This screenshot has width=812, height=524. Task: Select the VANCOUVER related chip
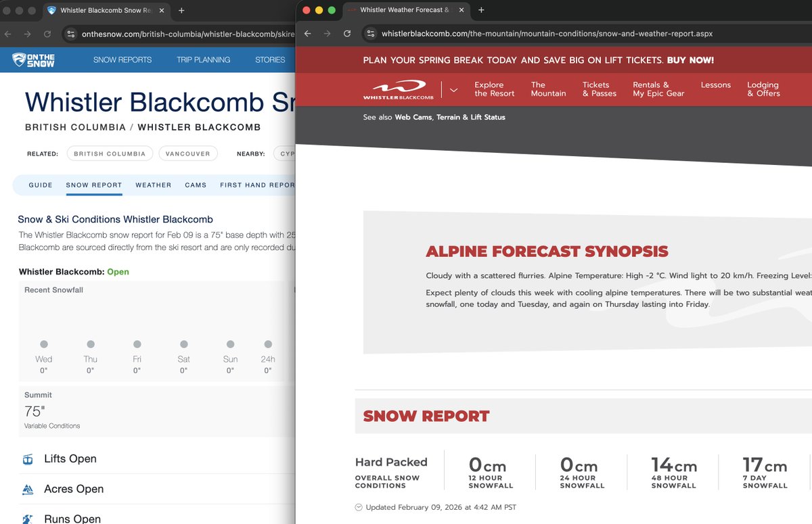(x=188, y=153)
